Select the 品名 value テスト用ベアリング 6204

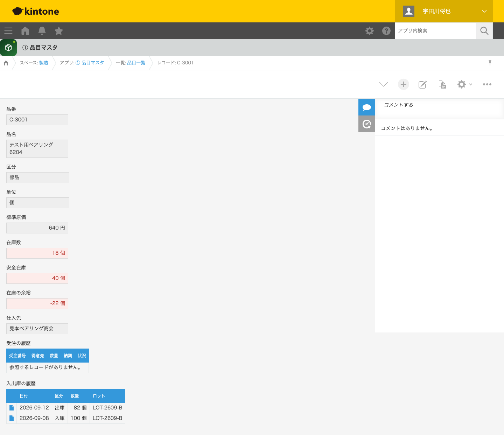tap(37, 148)
